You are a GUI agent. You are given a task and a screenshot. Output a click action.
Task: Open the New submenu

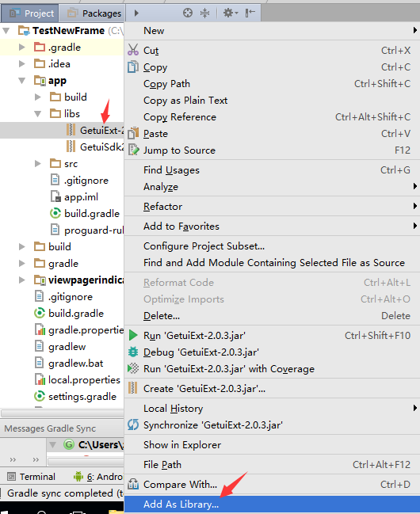[272, 30]
